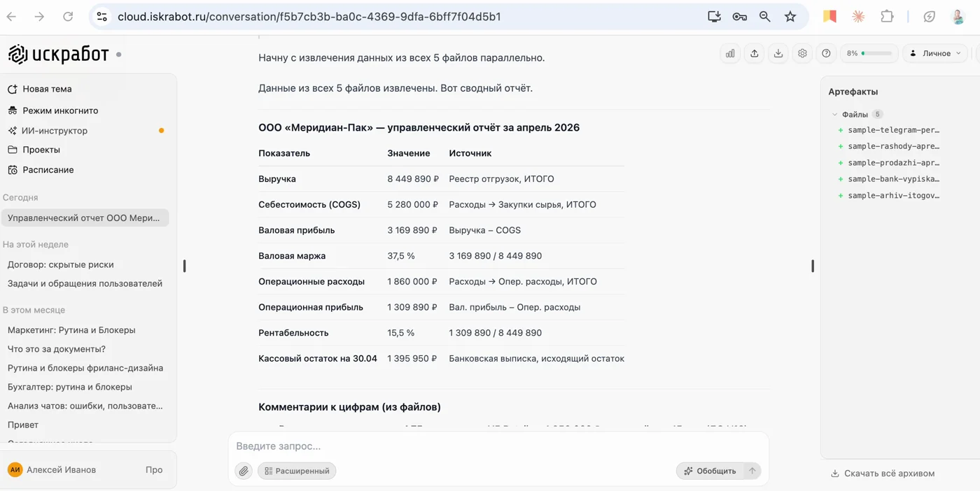
Task: Bookmark this page with the star icon
Action: (x=790, y=17)
